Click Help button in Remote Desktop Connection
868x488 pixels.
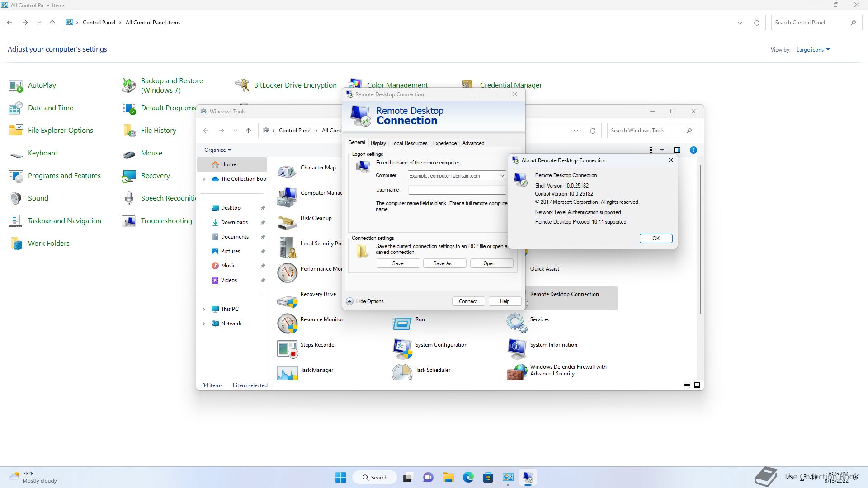click(x=505, y=301)
